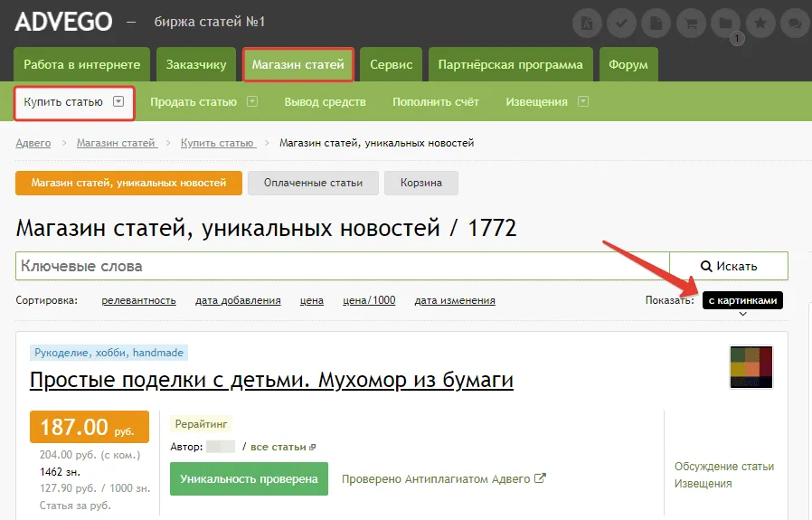The height and width of the screenshot is (520, 812).
Task: Open the Форум tab
Action: coord(628,64)
